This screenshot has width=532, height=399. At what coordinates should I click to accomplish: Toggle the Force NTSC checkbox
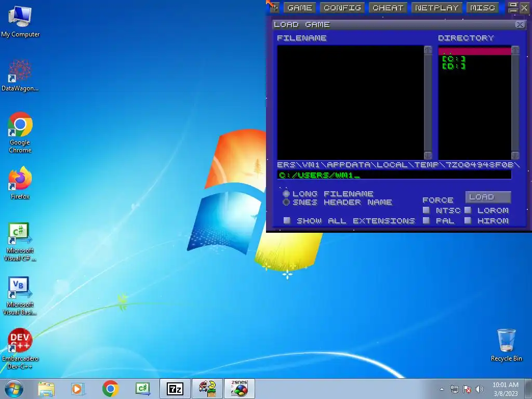(426, 210)
